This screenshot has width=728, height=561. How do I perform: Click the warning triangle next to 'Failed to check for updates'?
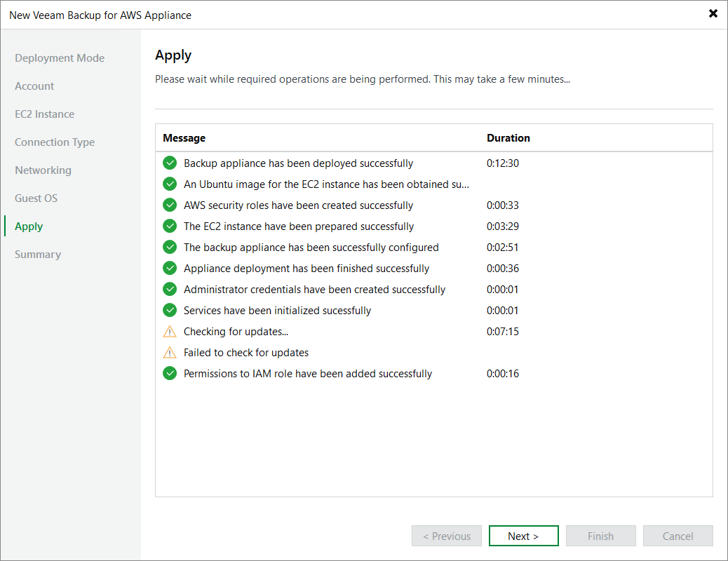pyautogui.click(x=170, y=353)
